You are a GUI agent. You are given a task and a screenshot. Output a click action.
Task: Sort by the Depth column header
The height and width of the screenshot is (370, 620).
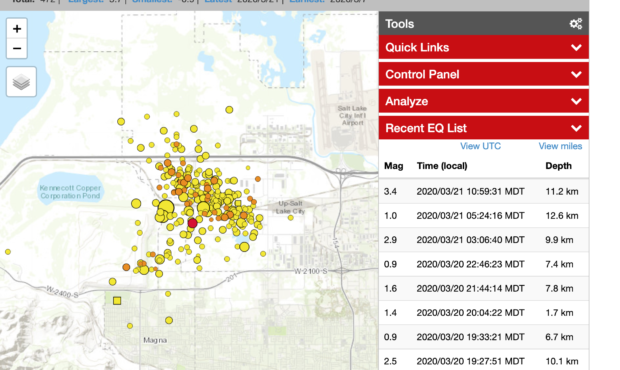(x=558, y=166)
